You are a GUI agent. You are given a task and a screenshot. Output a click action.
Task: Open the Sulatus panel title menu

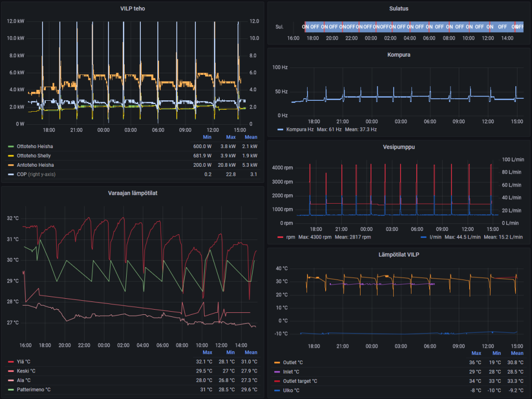coord(398,8)
